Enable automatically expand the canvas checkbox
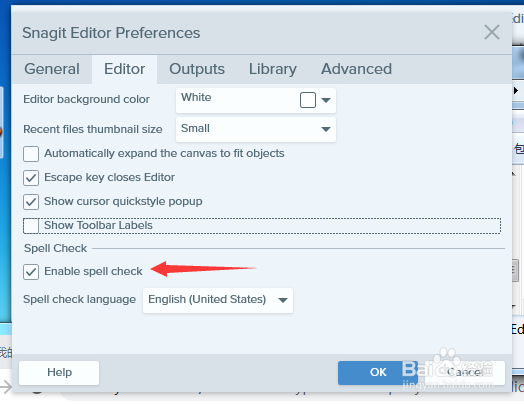This screenshot has height=404, width=524. tap(31, 154)
